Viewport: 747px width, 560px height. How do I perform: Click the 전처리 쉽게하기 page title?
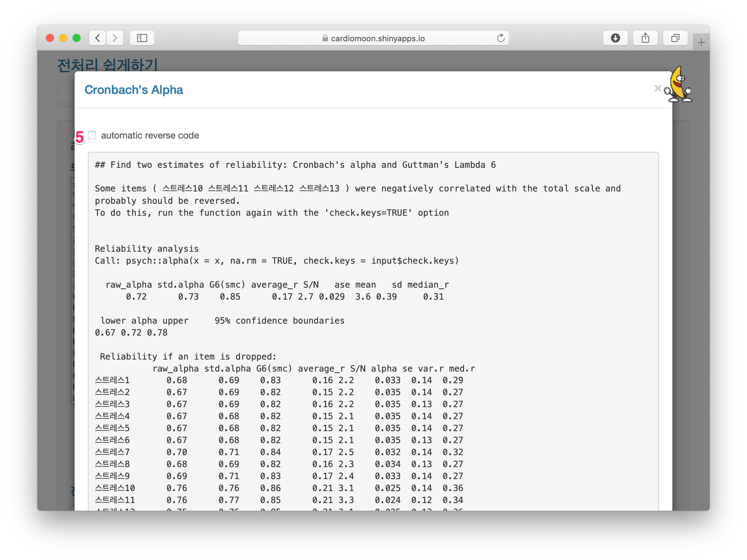coord(108,64)
